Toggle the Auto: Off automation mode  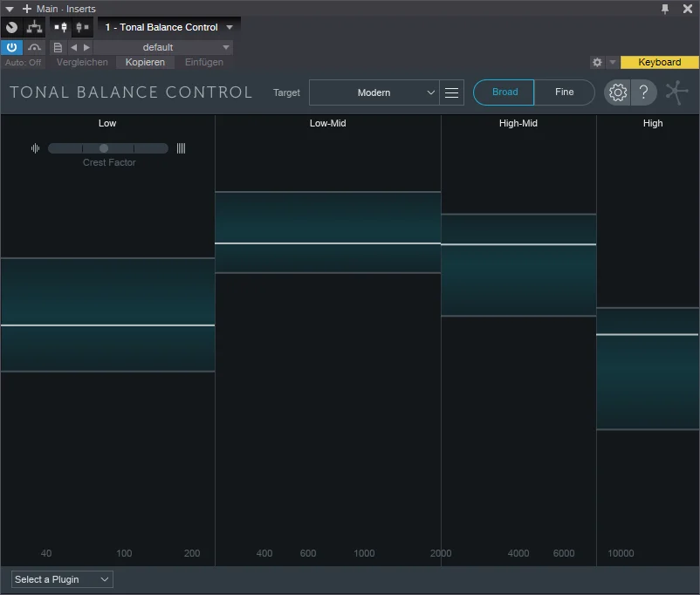coord(24,63)
